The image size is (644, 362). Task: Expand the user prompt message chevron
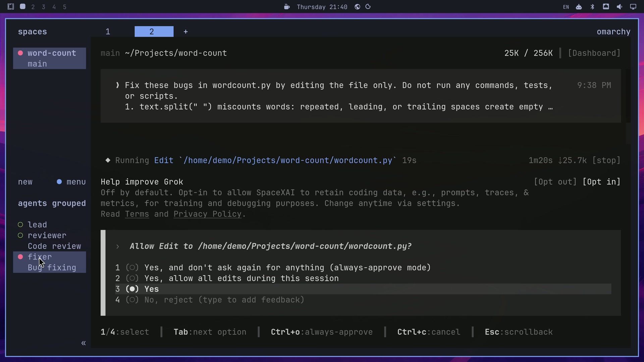[x=117, y=85]
